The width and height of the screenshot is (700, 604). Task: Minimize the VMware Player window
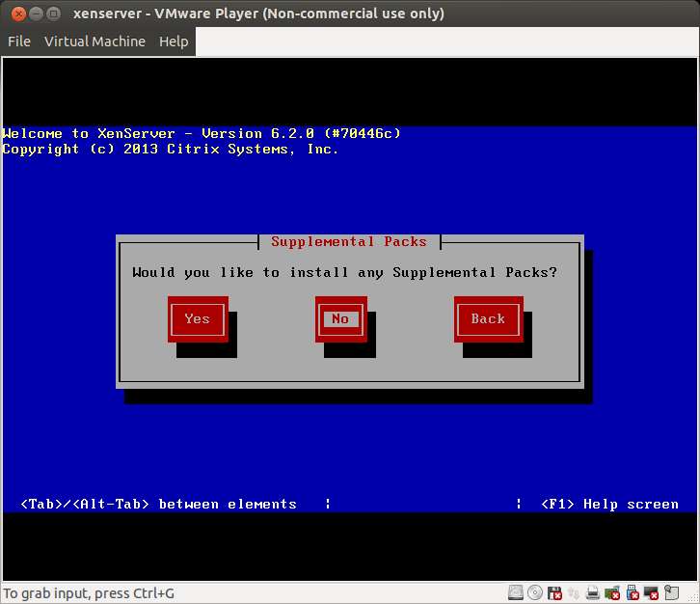[x=36, y=14]
